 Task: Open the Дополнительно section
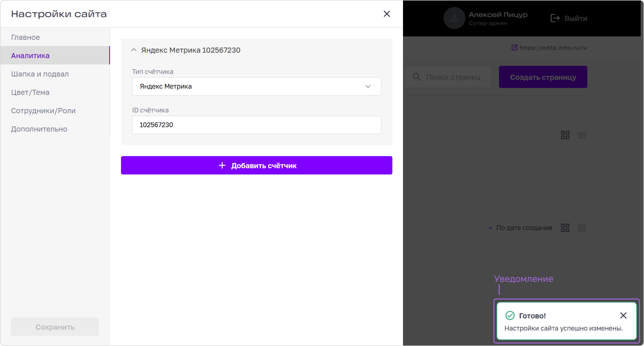click(x=55, y=129)
